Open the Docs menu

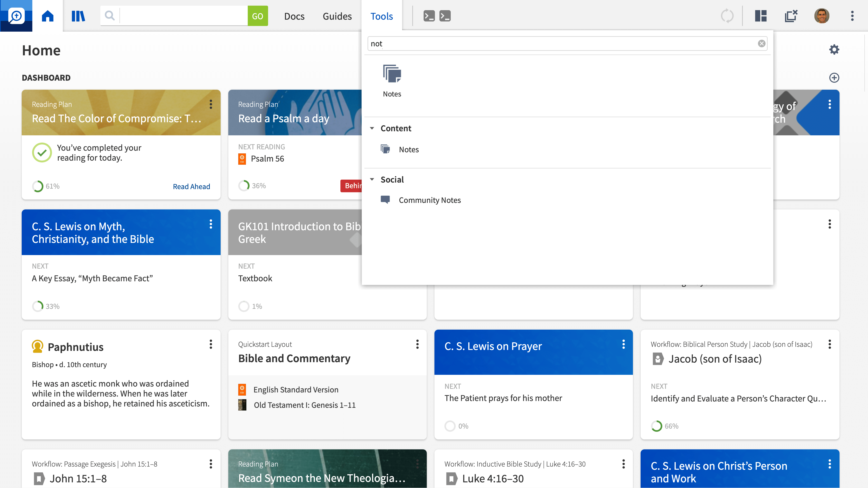coord(294,16)
